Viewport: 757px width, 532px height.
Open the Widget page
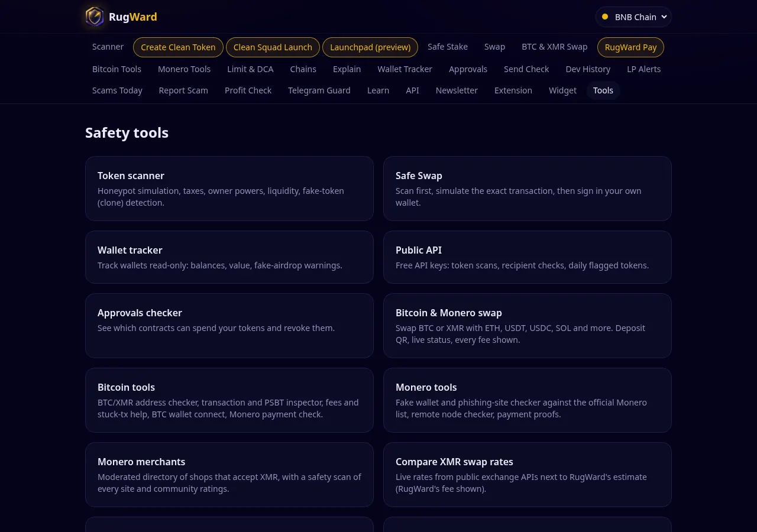tap(562, 90)
